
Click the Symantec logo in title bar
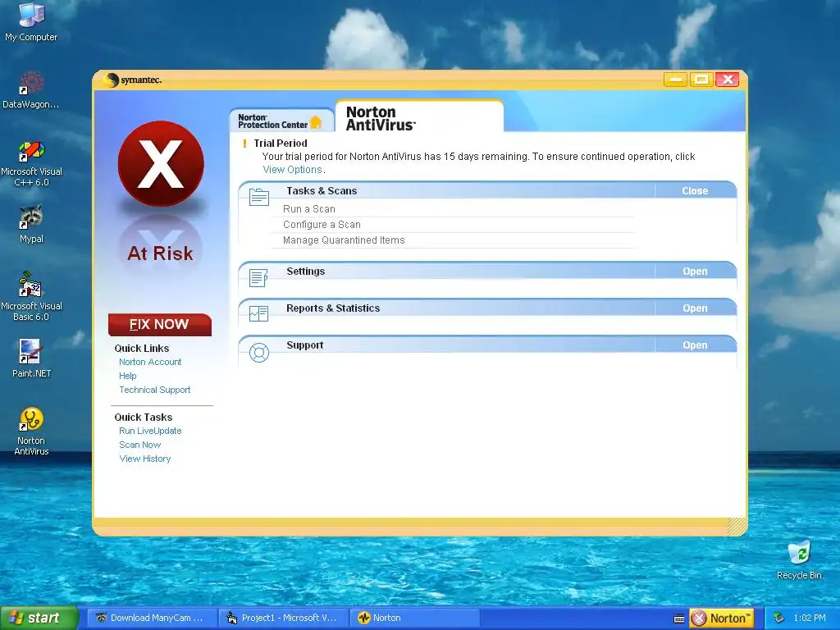tap(132, 80)
